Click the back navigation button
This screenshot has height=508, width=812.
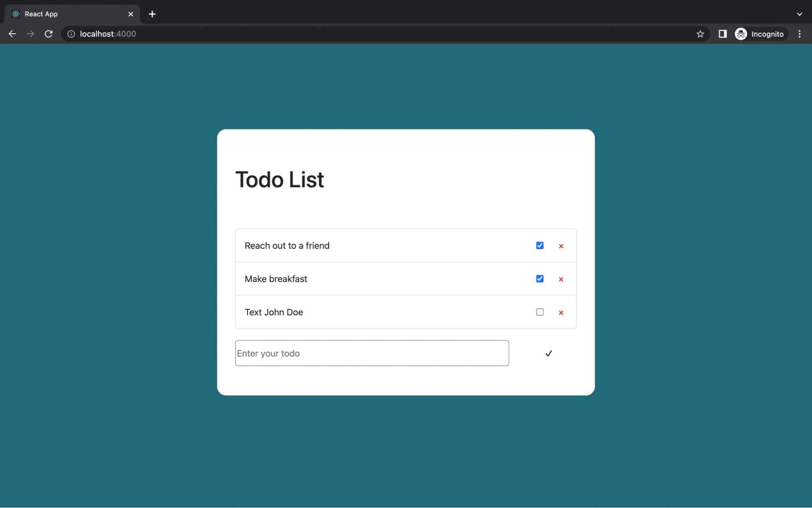click(x=11, y=34)
